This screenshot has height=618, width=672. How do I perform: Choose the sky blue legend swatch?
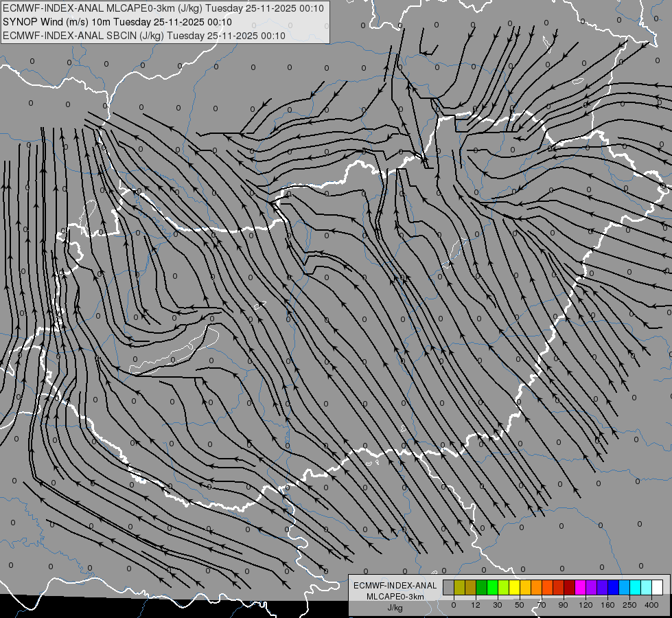(625, 587)
